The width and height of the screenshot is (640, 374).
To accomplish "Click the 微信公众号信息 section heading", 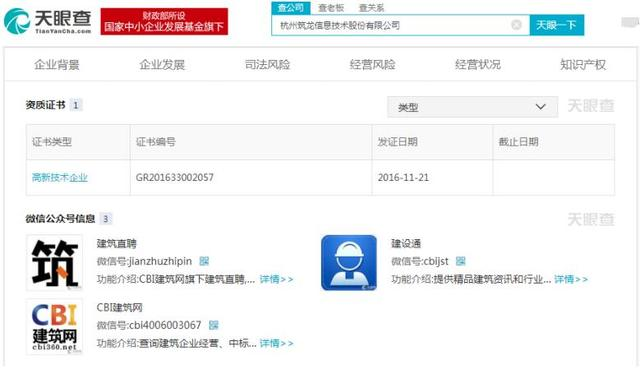I will pos(60,219).
